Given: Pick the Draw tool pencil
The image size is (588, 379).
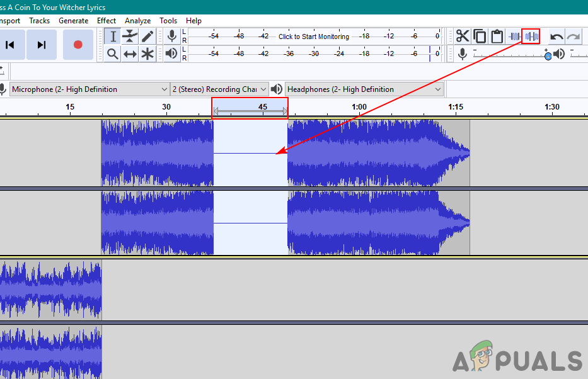Looking at the screenshot, I should 146,36.
